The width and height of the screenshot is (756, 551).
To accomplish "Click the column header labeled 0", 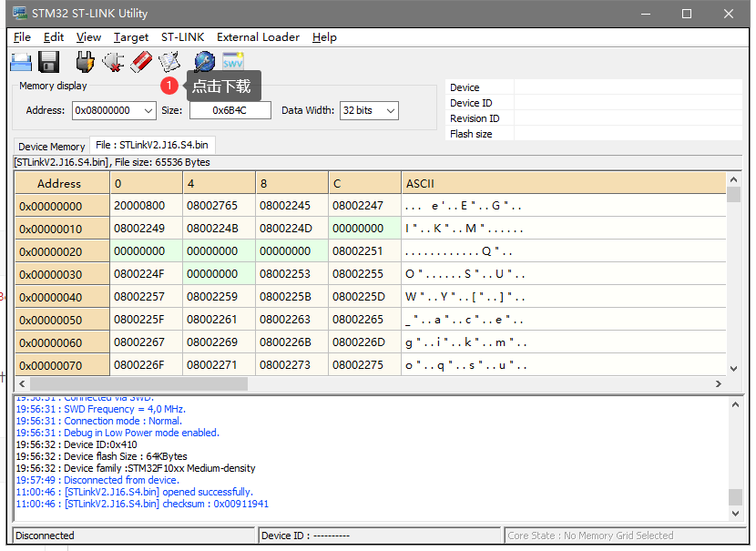I will coord(146,183).
